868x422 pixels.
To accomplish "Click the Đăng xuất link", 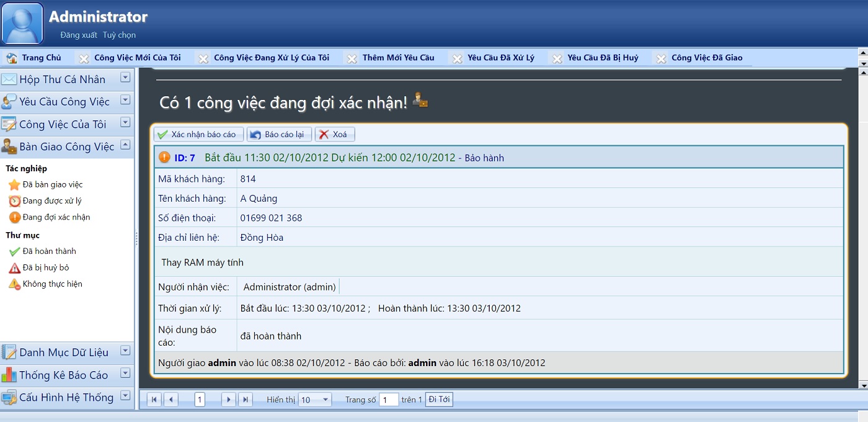I will 78,35.
